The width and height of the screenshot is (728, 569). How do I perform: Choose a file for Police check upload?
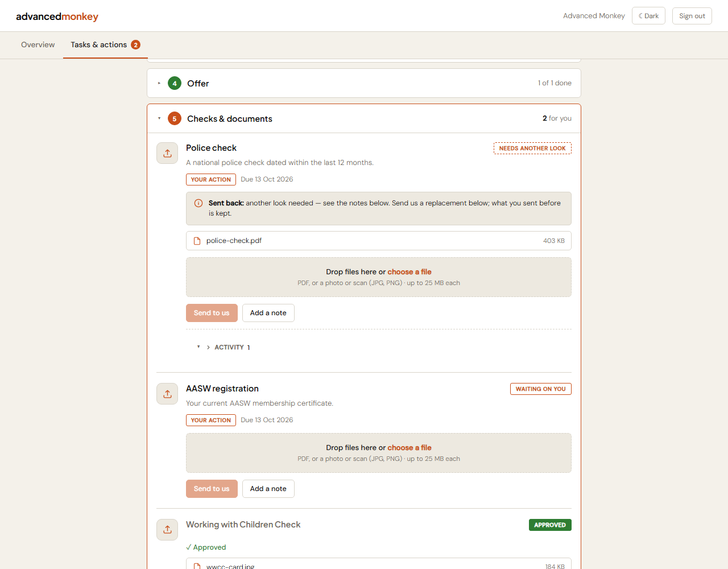point(409,272)
